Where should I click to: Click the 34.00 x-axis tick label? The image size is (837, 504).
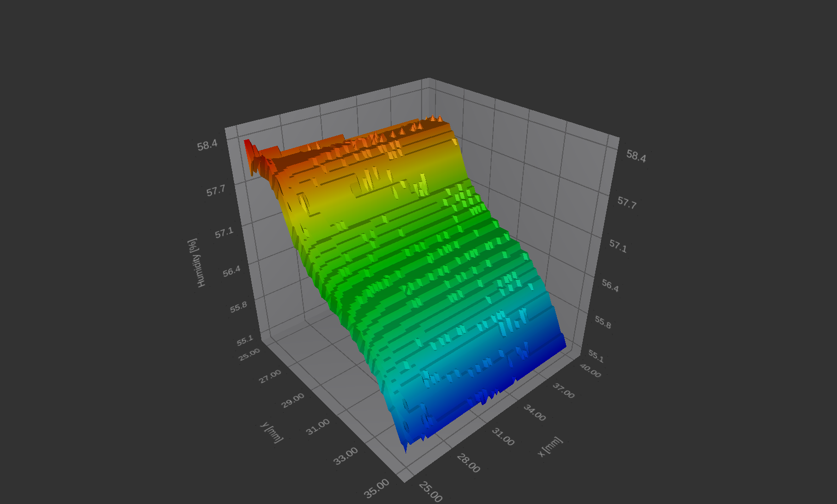point(534,413)
